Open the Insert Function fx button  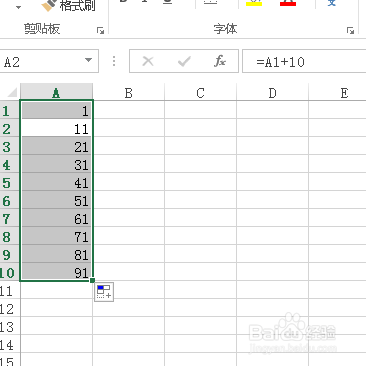[x=220, y=61]
